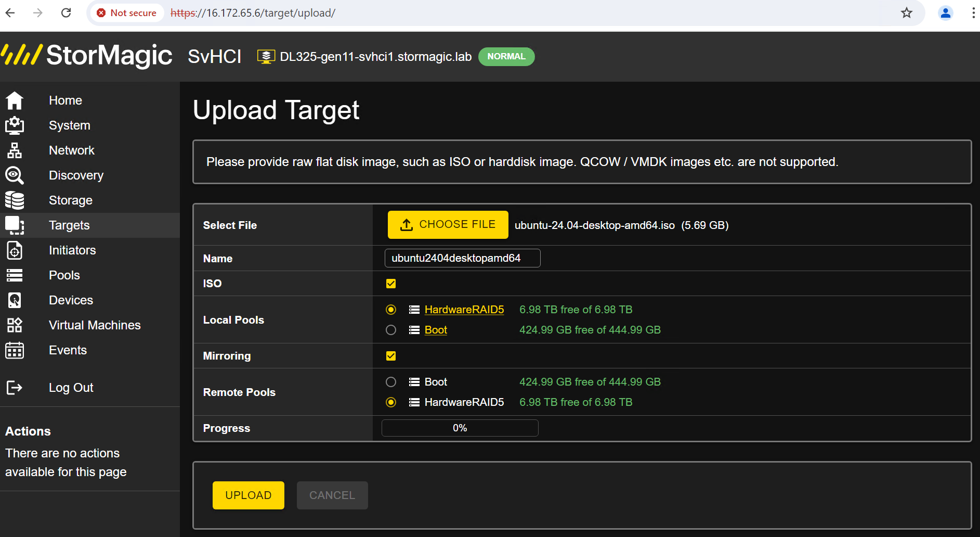Click the Events calendar icon
The image size is (980, 537).
[15, 350]
